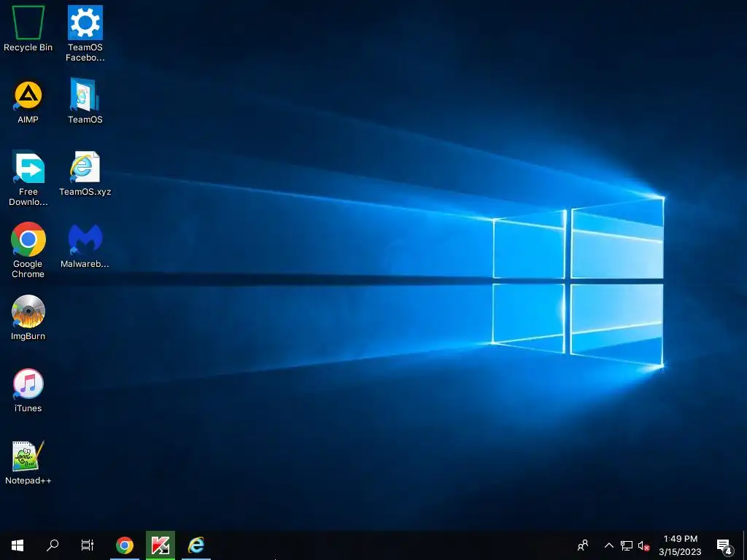Open Action Center notifications icon

click(724, 546)
